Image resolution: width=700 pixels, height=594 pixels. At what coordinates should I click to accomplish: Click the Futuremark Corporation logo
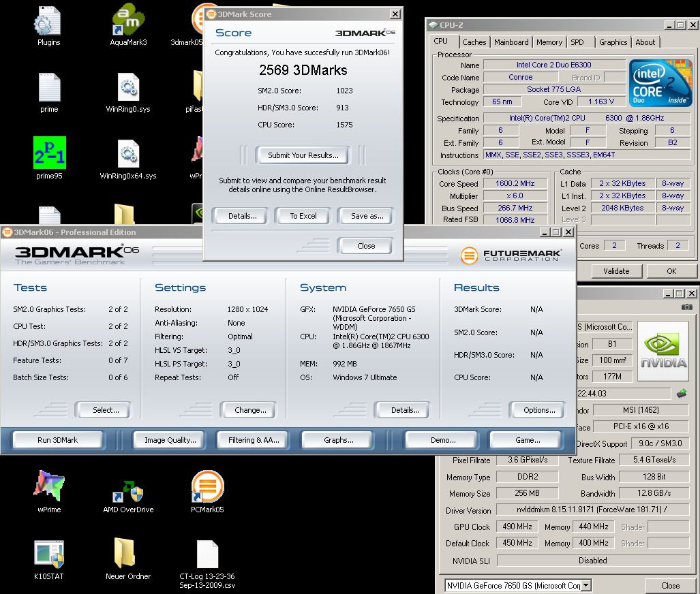coord(511,255)
